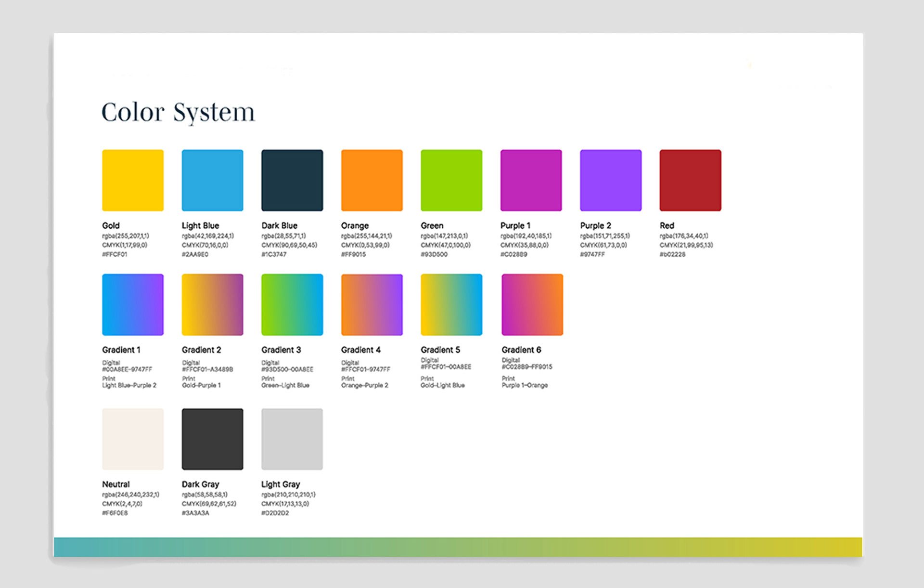Screen dimensions: 924x588
Task: Select the Red color swatch
Action: (690, 180)
